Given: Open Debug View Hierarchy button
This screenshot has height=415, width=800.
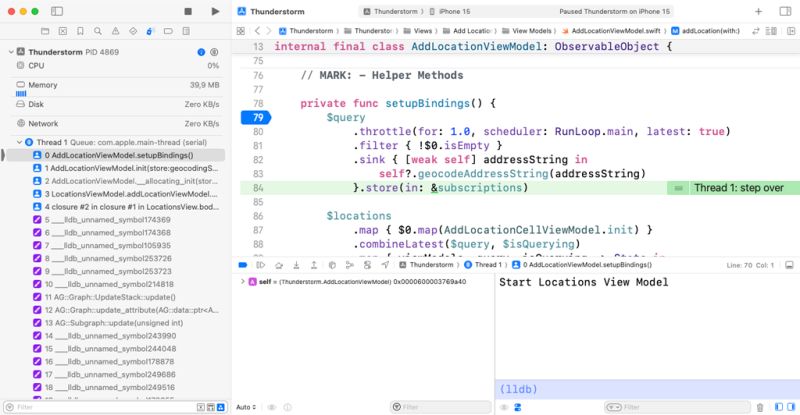Looking at the screenshot, I should 332,265.
